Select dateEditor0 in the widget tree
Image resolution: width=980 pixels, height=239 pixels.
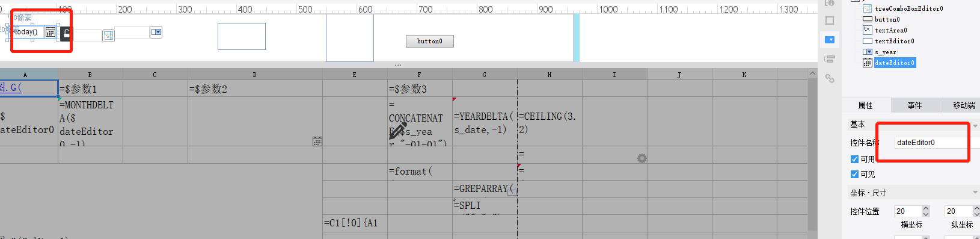895,63
